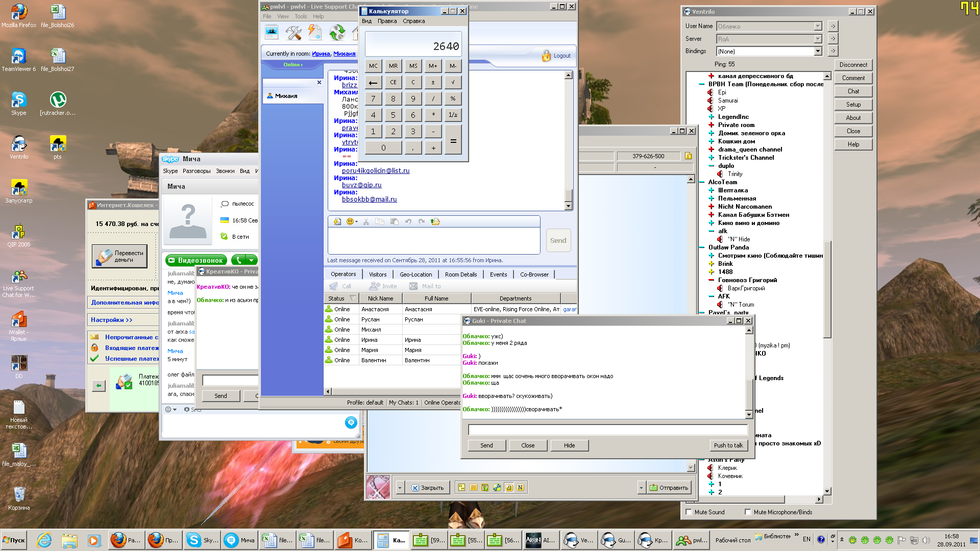Open the Звонки menu in Skype
980x551 pixels.
[x=225, y=171]
